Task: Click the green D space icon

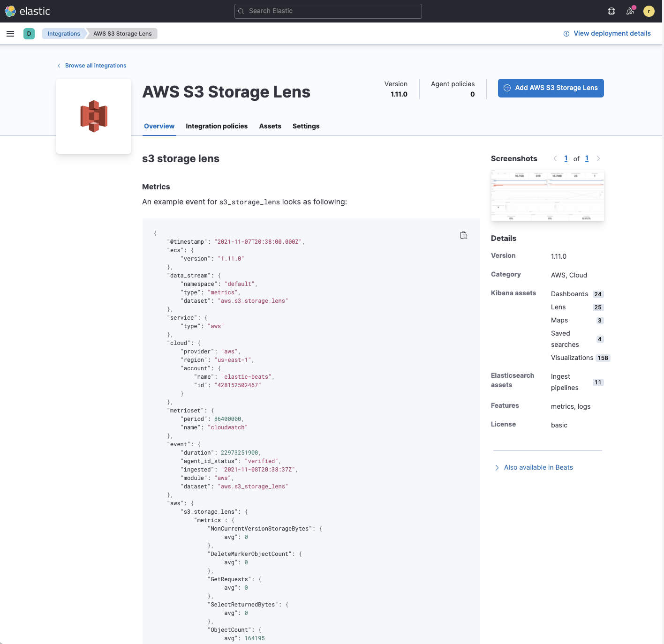Action: (29, 33)
